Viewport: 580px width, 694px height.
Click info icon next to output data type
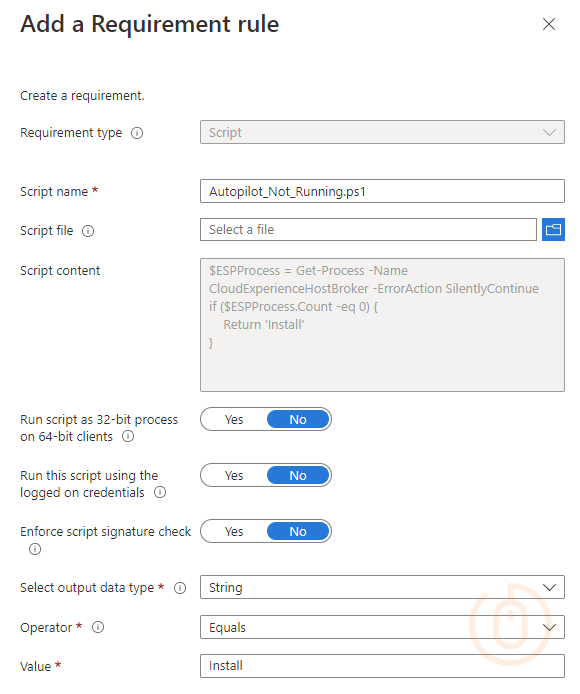click(x=180, y=588)
